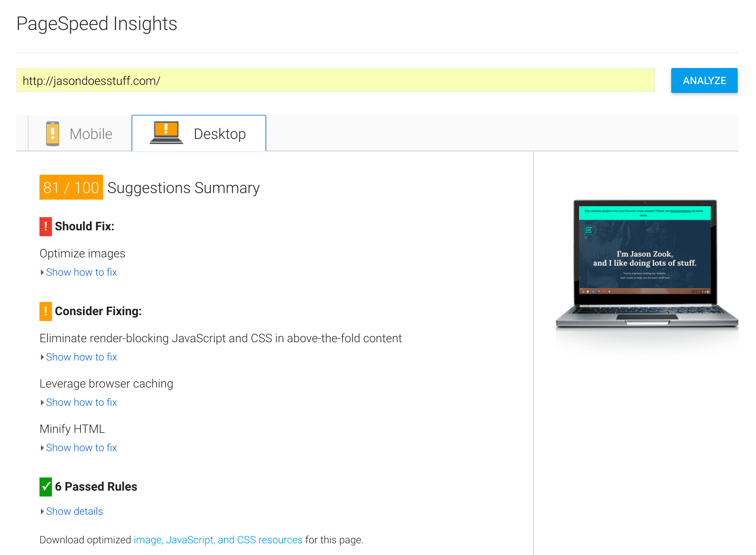Image resolution: width=756 pixels, height=555 pixels.
Task: Click the red Should Fix alert icon
Action: tap(45, 226)
